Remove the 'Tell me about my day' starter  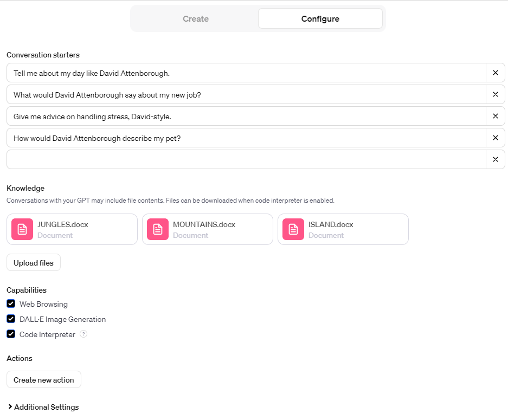coord(496,73)
